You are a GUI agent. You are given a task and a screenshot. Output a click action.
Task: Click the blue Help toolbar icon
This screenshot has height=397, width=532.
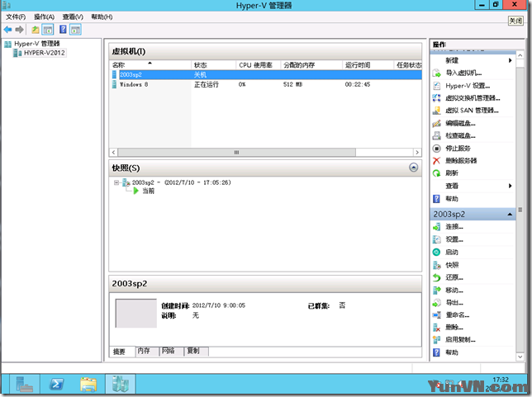click(x=63, y=30)
